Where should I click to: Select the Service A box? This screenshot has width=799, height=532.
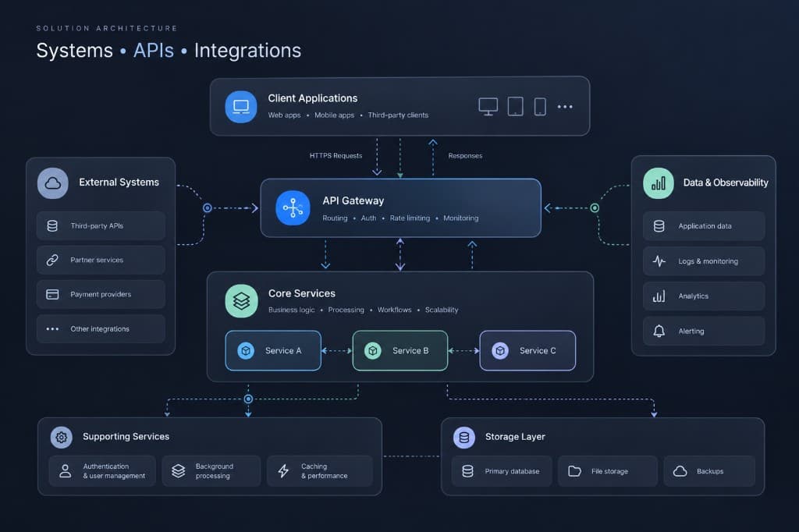[x=273, y=350]
